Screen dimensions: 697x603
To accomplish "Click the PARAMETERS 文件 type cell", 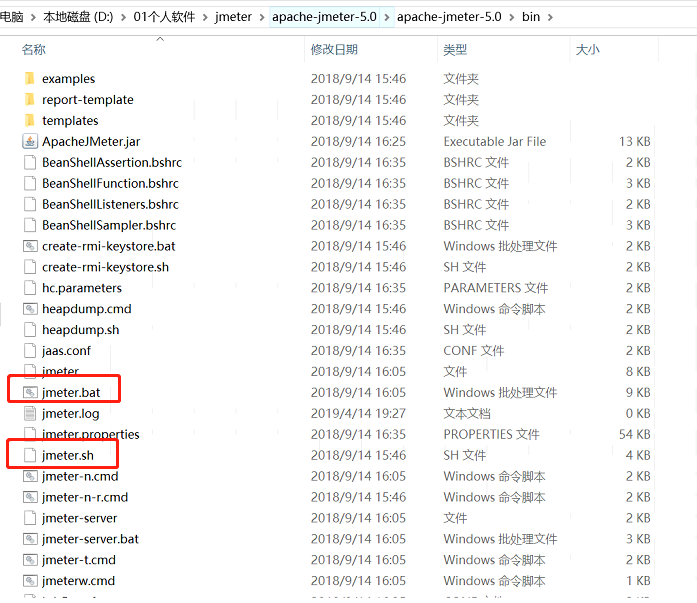I will [x=496, y=288].
